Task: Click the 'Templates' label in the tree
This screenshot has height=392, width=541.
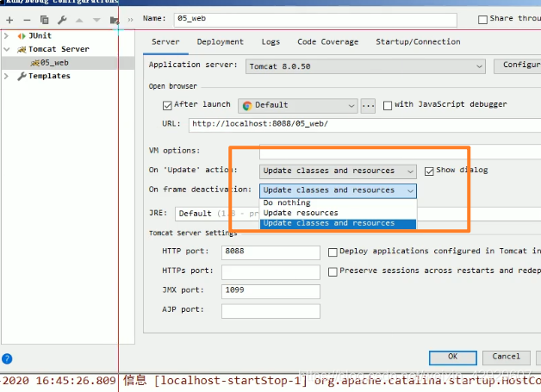Action: pyautogui.click(x=49, y=76)
